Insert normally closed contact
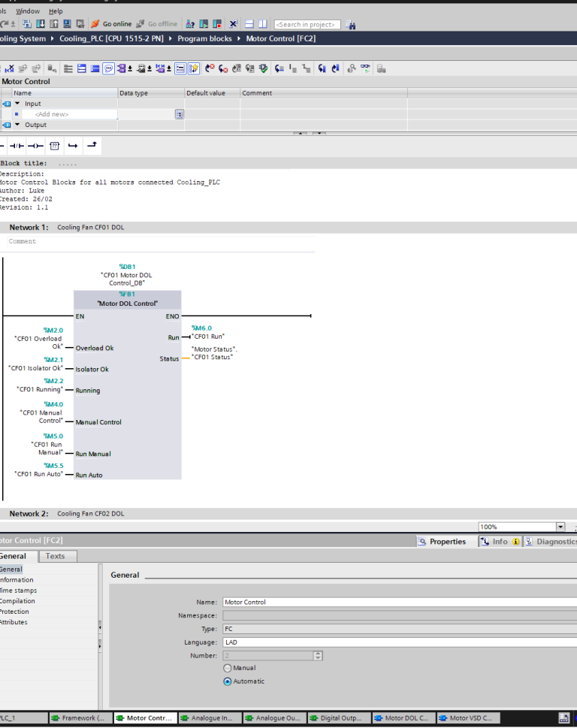This screenshot has width=577, height=728. [x=17, y=146]
